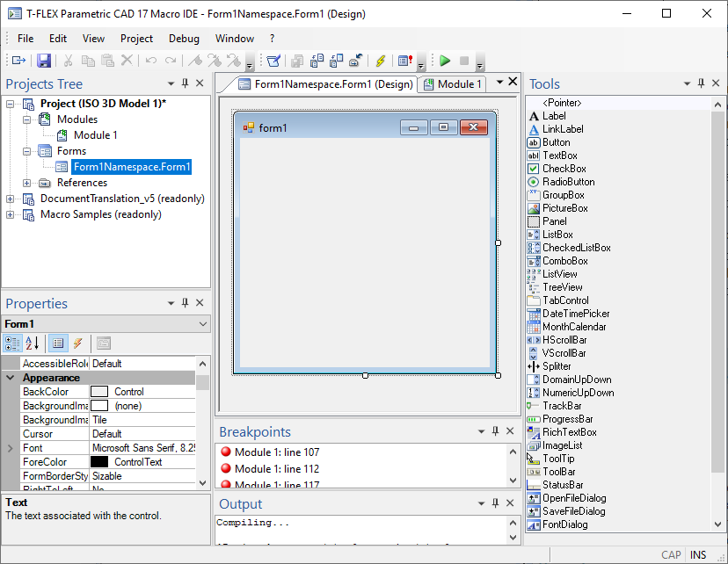Image resolution: width=728 pixels, height=564 pixels.
Task: Collapse the Modules tree node
Action: 27,119
